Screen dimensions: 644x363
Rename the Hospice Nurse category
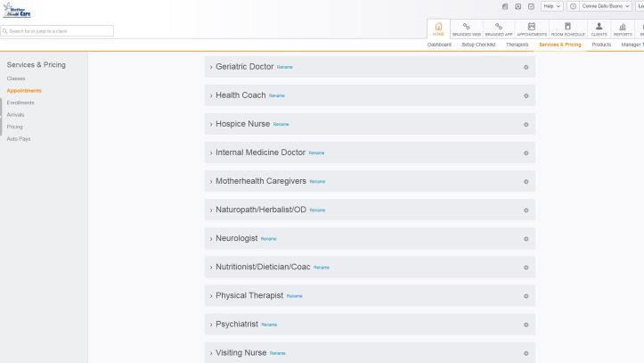tap(281, 124)
